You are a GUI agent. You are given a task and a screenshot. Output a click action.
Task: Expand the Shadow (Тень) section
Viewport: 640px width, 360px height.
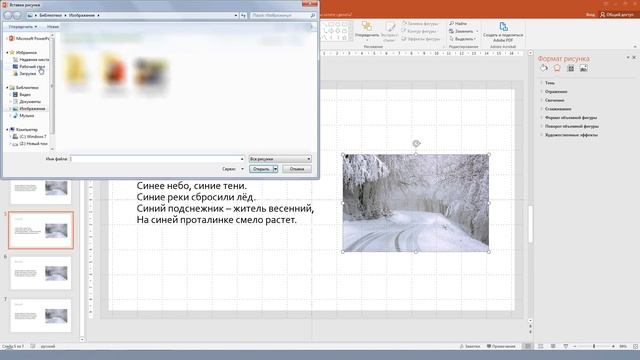click(x=549, y=83)
